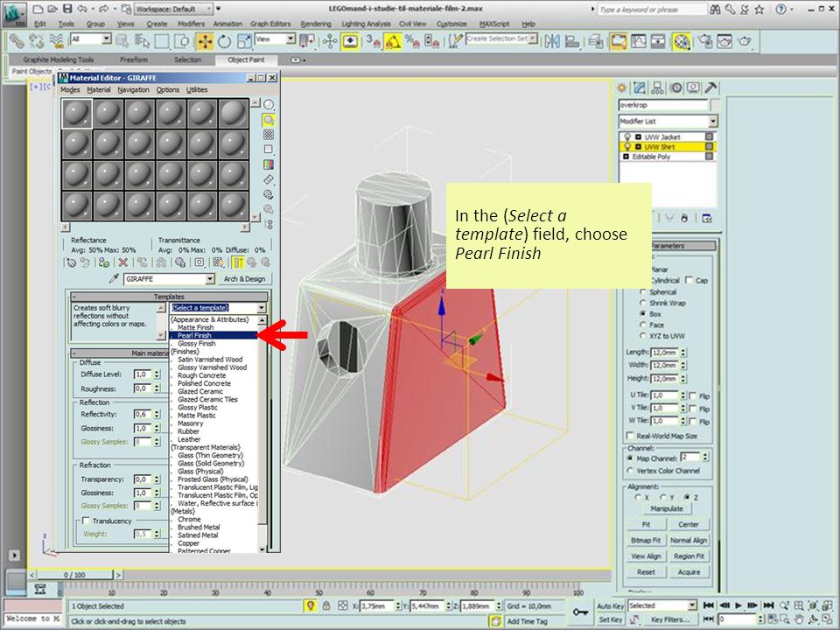Click the Bitmap Fit button

click(646, 540)
